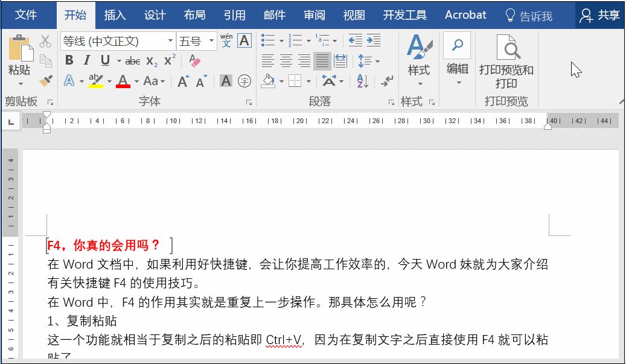Screen dimensions: 626x364
Task: Open the Pinyin guide (拼音指南) icon
Action: pos(227,41)
